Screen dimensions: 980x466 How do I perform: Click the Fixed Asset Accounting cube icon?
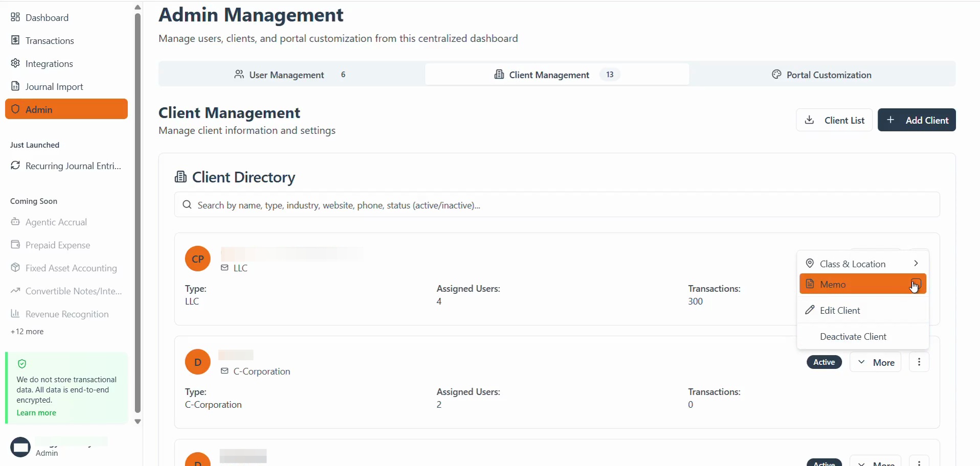click(15, 268)
